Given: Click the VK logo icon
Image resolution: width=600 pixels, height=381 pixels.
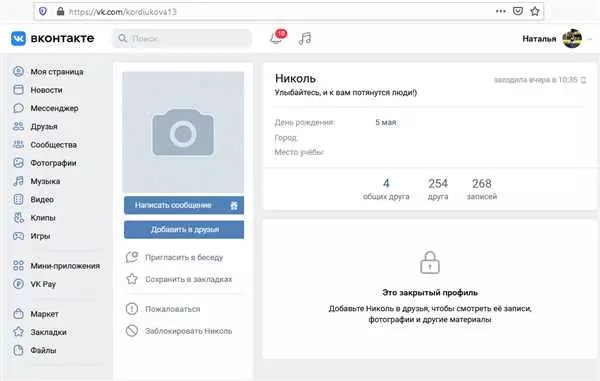Looking at the screenshot, I should pos(18,38).
